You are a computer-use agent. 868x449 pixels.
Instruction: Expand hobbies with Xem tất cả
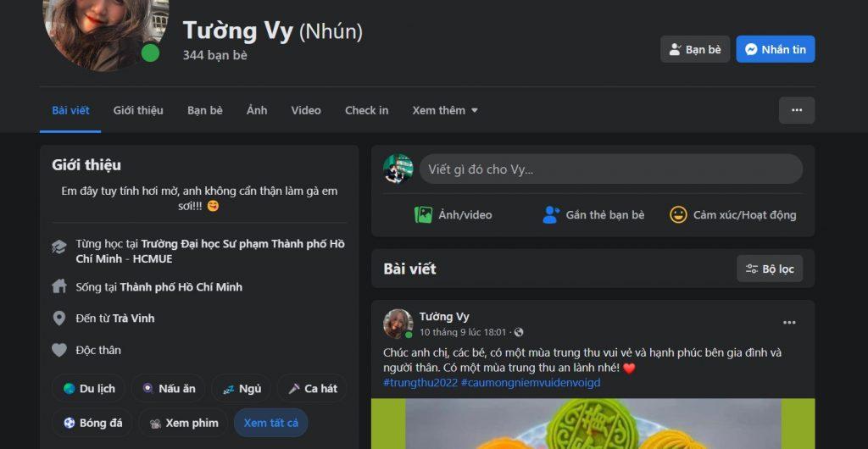click(x=270, y=423)
